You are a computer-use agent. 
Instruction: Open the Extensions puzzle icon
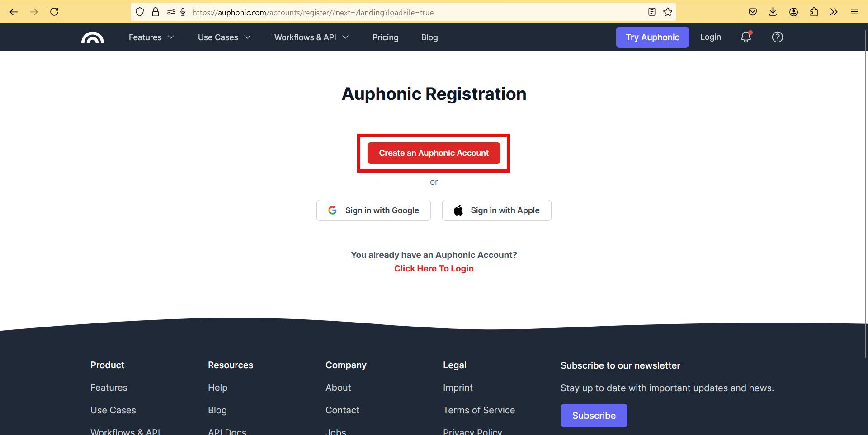coord(814,12)
